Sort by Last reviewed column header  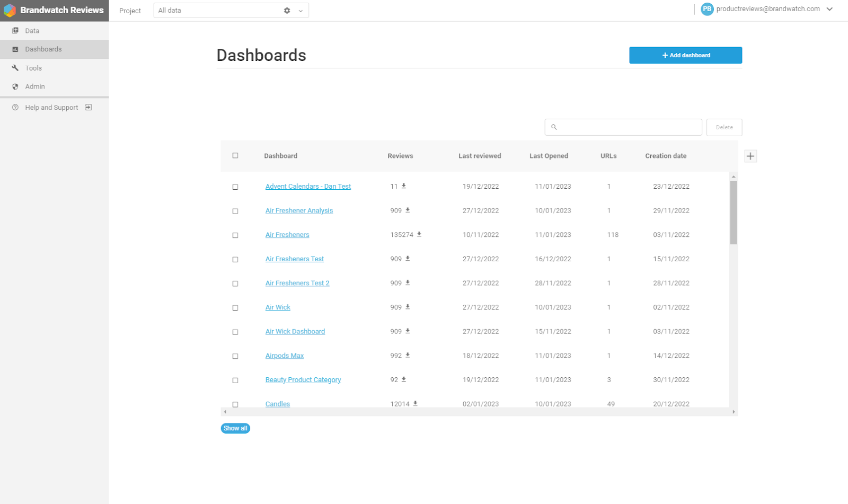coord(480,156)
